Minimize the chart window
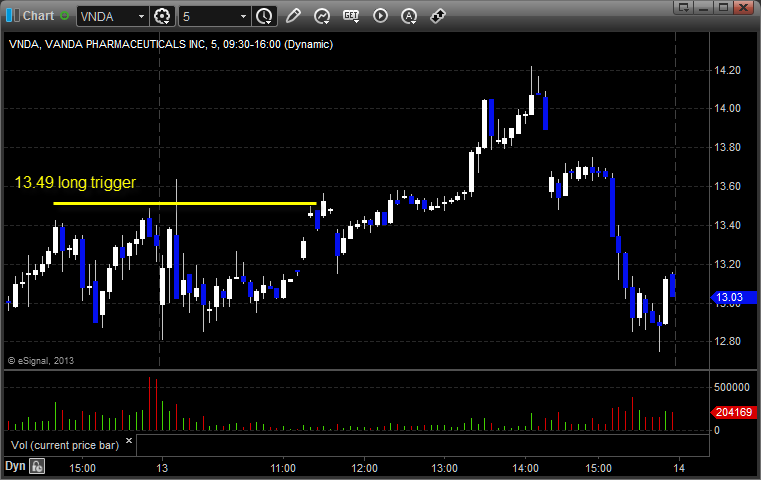Screen dimensions: 761x480 point(704,7)
